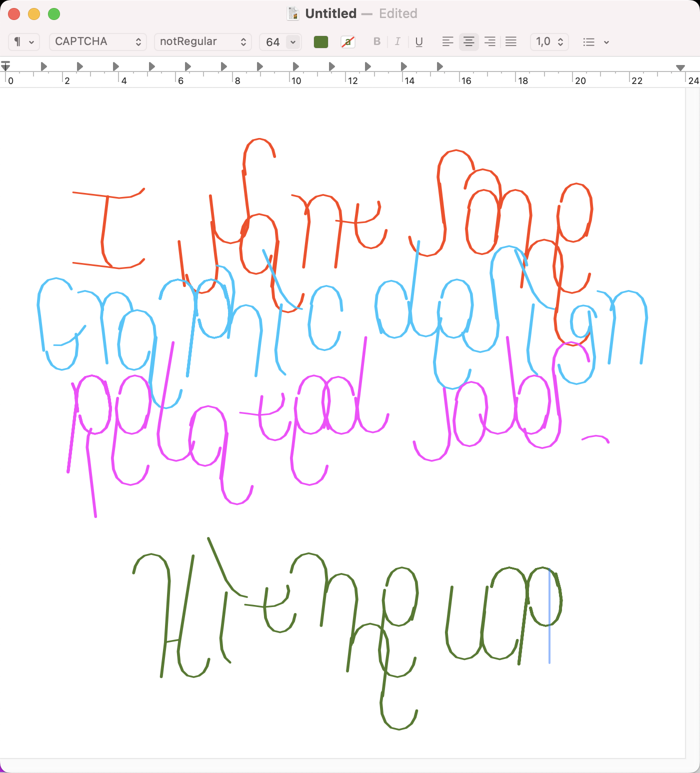This screenshot has width=700, height=773.
Task: Toggle italic text style
Action: [397, 42]
